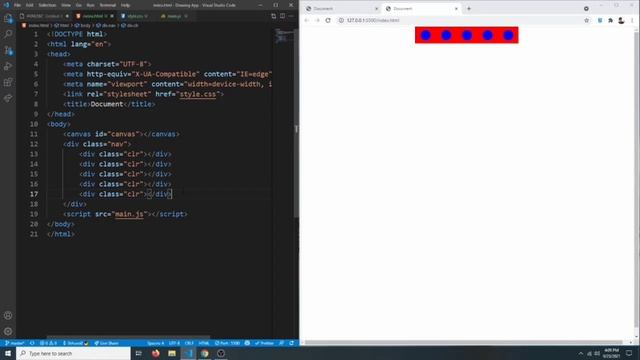
Task: View site information icon in address bar
Action: (341, 20)
